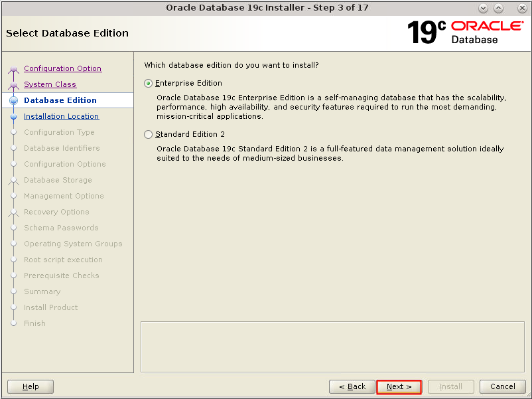The width and height of the screenshot is (532, 399).
Task: Click the Back button
Action: [352, 386]
